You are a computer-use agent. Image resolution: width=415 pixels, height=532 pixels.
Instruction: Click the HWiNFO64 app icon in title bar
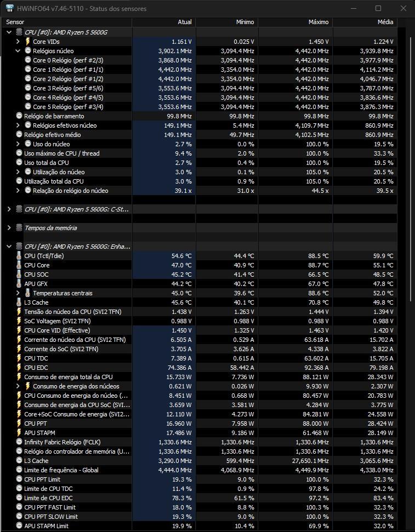(10, 8)
